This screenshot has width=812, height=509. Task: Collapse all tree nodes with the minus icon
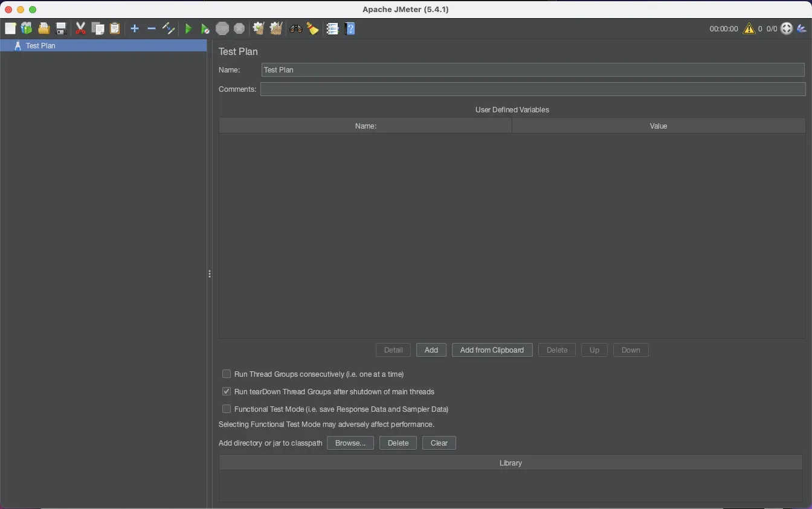pos(152,28)
